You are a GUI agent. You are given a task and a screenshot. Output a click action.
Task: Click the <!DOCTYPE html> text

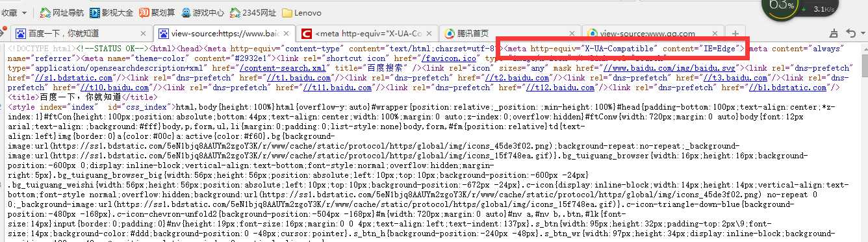click(42, 49)
